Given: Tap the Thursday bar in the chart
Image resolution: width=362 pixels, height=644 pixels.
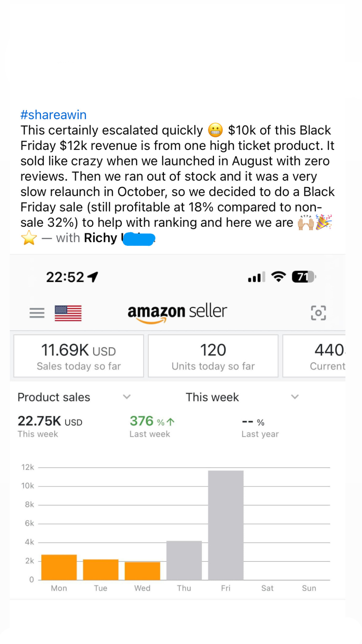Looking at the screenshot, I should tap(184, 560).
